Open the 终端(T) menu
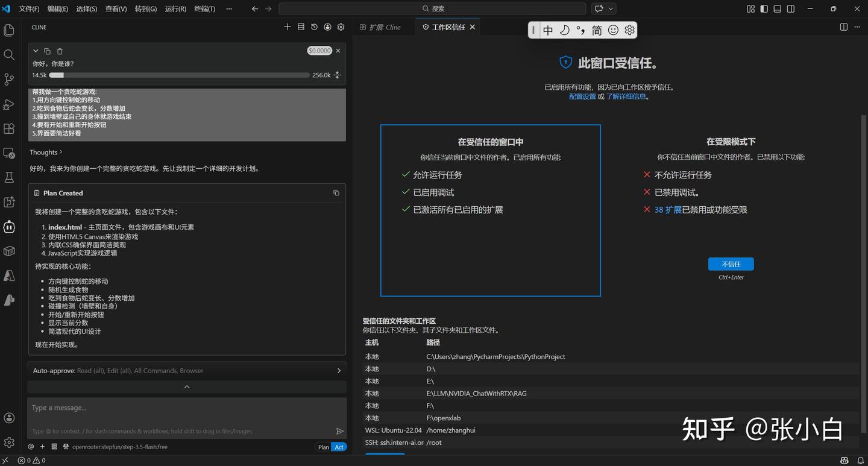 coord(205,8)
